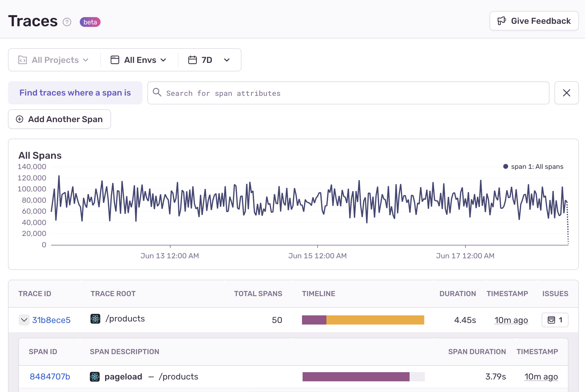Click 'Find traces where a span is' label
The width and height of the screenshot is (585, 392).
click(x=75, y=93)
